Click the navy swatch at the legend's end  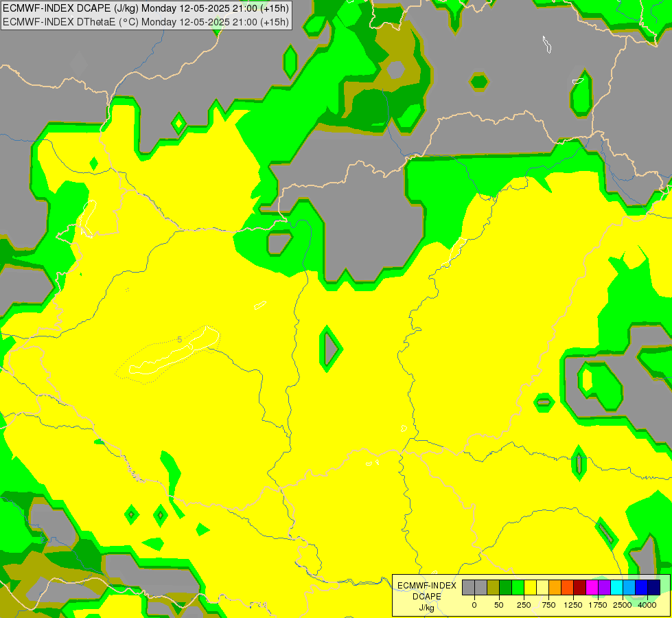coord(654,587)
